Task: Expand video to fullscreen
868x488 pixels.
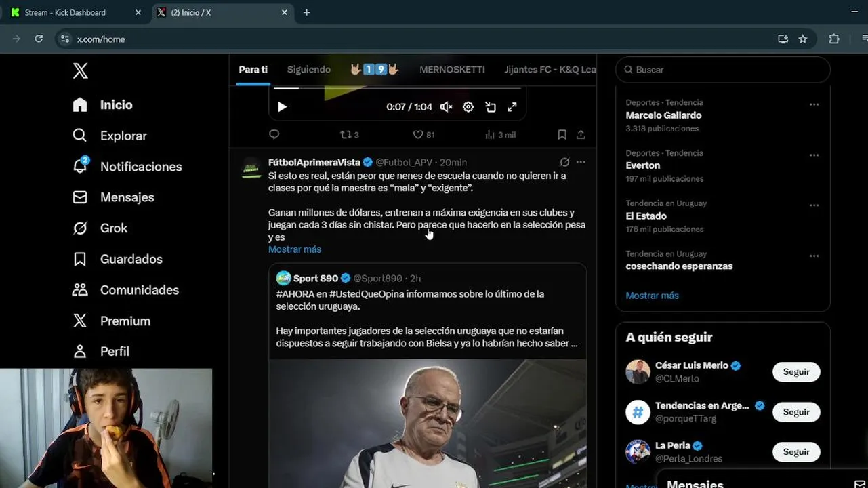Action: pyautogui.click(x=512, y=107)
